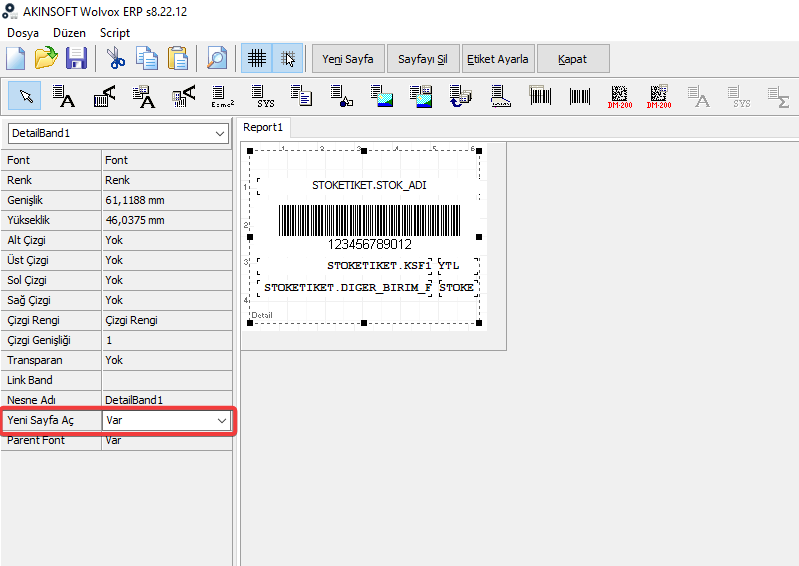Screen dimensions: 799x566
Task: Select the Sağ Çizgi property value
Action: (167, 300)
